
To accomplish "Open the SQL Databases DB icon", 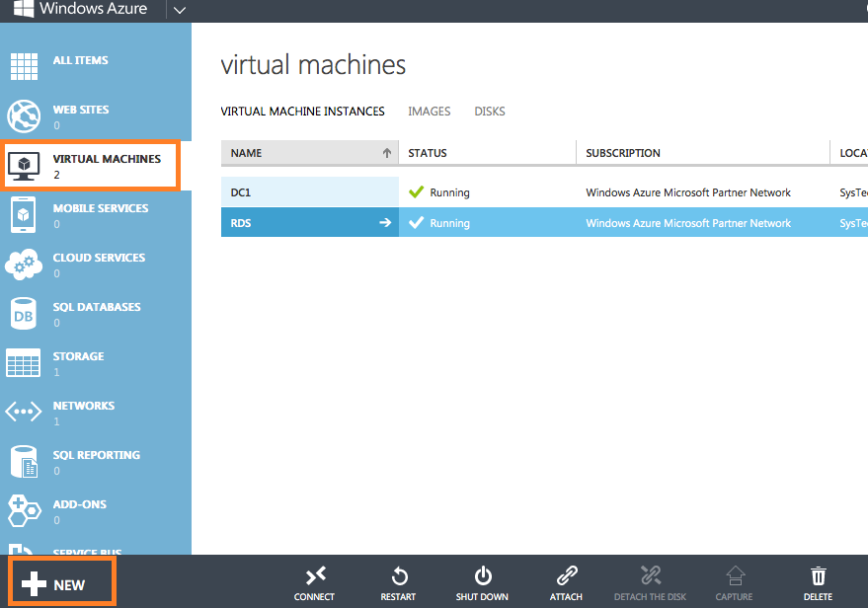I will [x=24, y=314].
